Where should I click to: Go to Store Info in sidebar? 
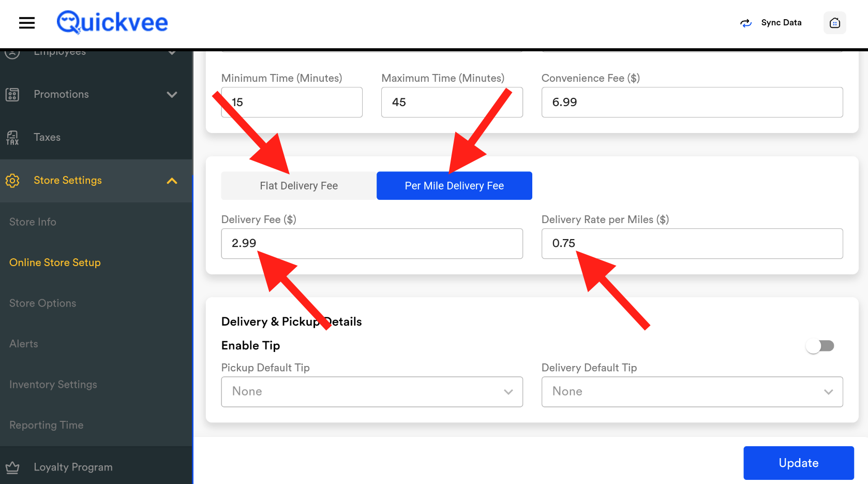[33, 222]
